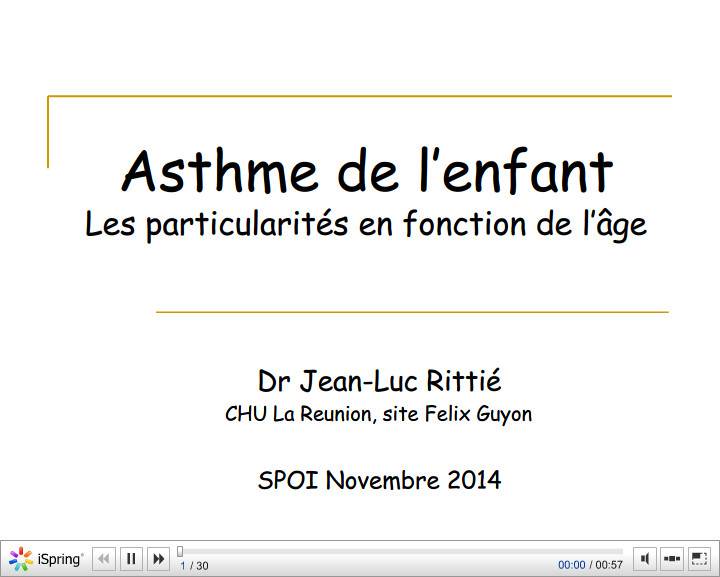Image resolution: width=720 pixels, height=577 pixels.
Task: Click the gold horizontal line above the title
Action: (360, 97)
